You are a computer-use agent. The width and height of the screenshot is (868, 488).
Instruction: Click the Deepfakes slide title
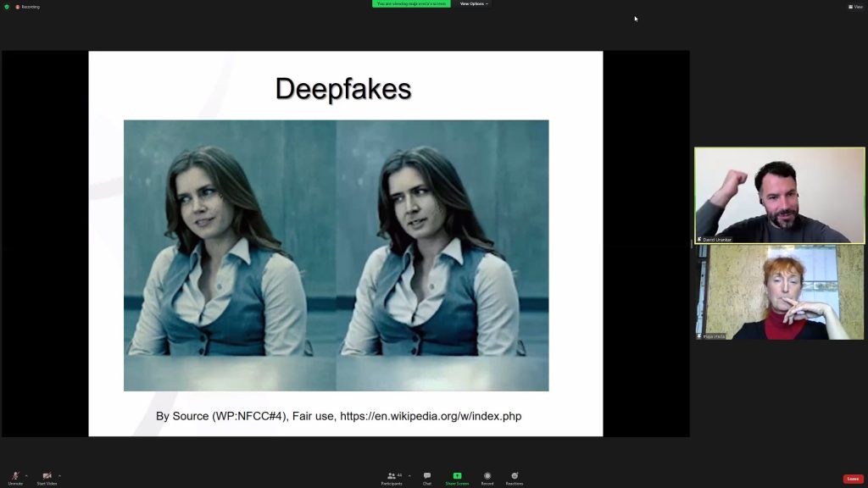[x=343, y=89]
